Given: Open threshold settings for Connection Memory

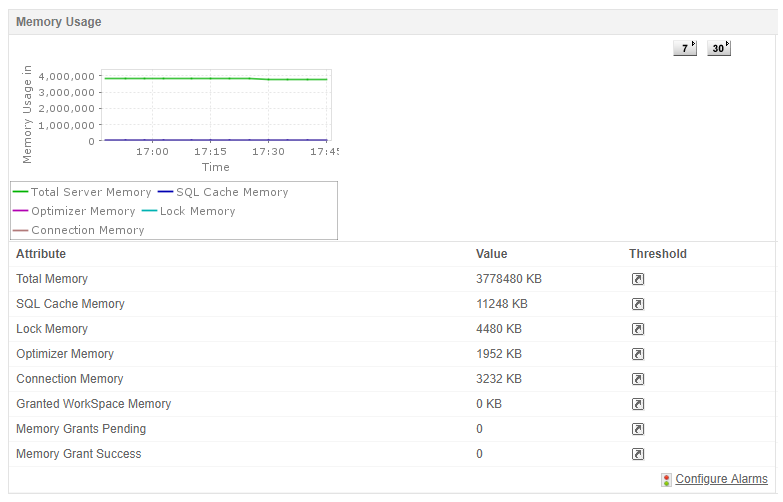Looking at the screenshot, I should coord(638,379).
